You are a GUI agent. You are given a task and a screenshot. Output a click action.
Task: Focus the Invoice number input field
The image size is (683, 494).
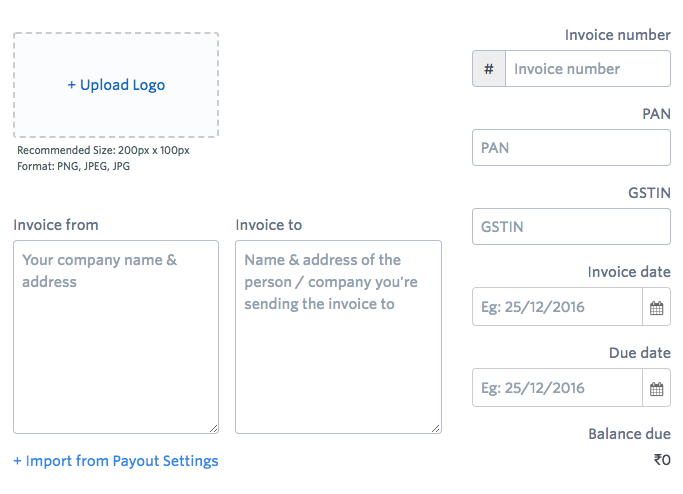click(x=587, y=69)
